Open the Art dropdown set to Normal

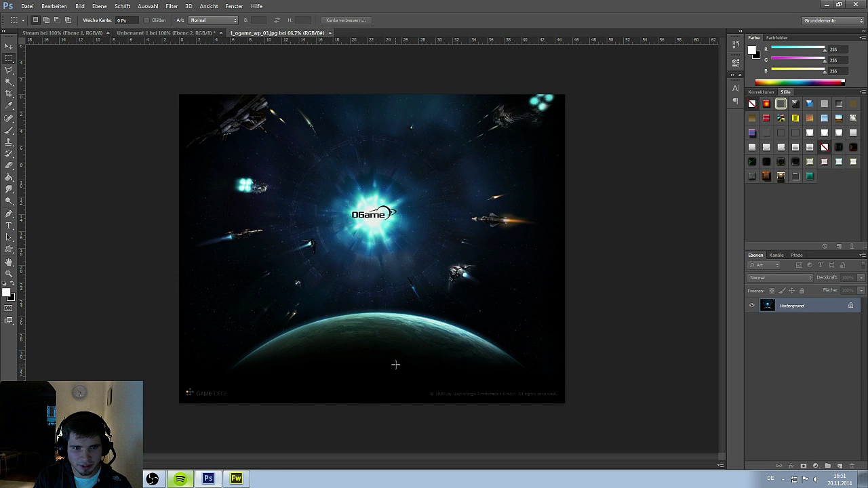[213, 20]
